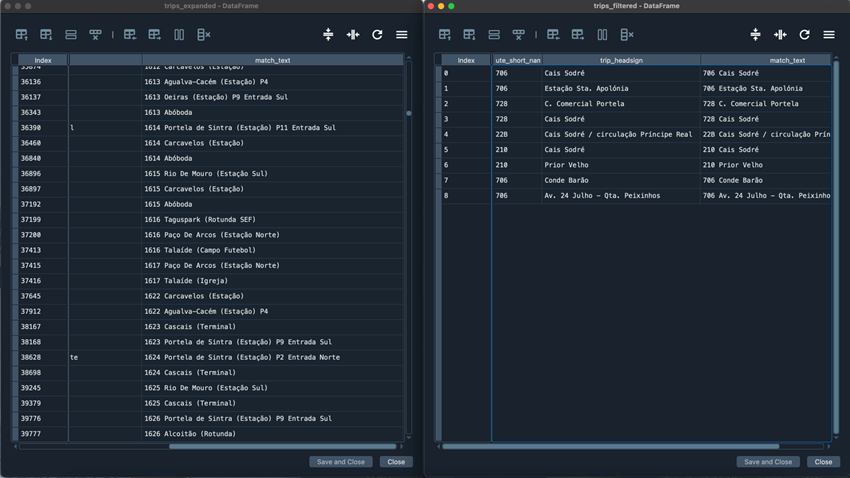
Task: Click Index header in trips_filtered window
Action: coord(466,60)
